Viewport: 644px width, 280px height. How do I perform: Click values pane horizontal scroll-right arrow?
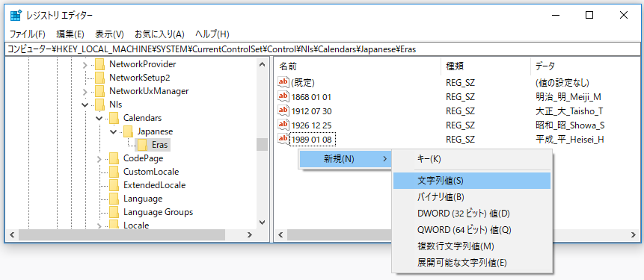[x=633, y=235]
